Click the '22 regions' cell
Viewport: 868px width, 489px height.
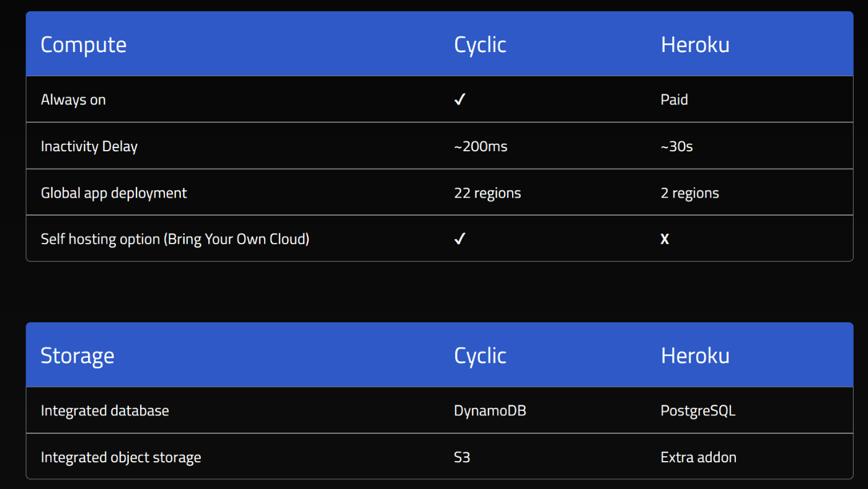tap(487, 193)
